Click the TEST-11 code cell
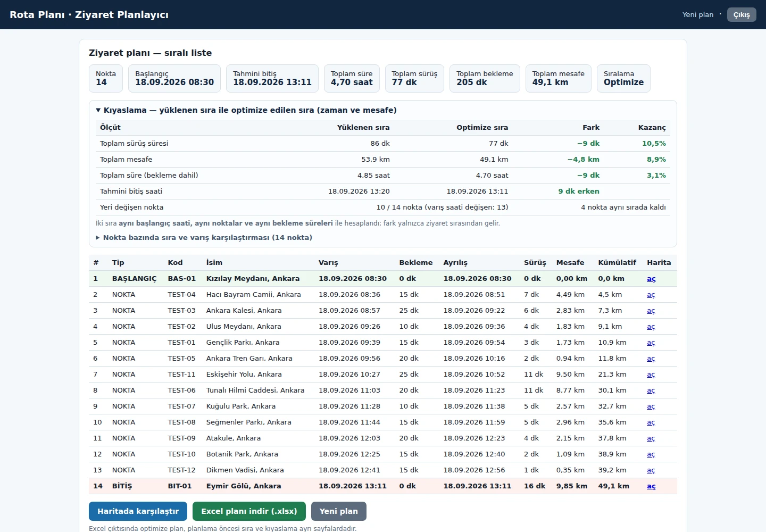Screen dimensions: 766x532 181,375
